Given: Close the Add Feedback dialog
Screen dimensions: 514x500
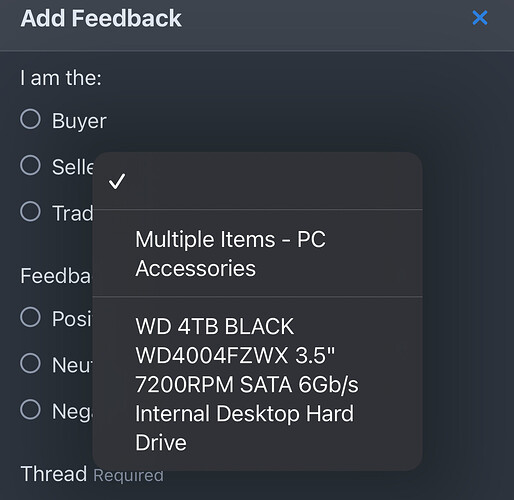Looking at the screenshot, I should (x=480, y=18).
